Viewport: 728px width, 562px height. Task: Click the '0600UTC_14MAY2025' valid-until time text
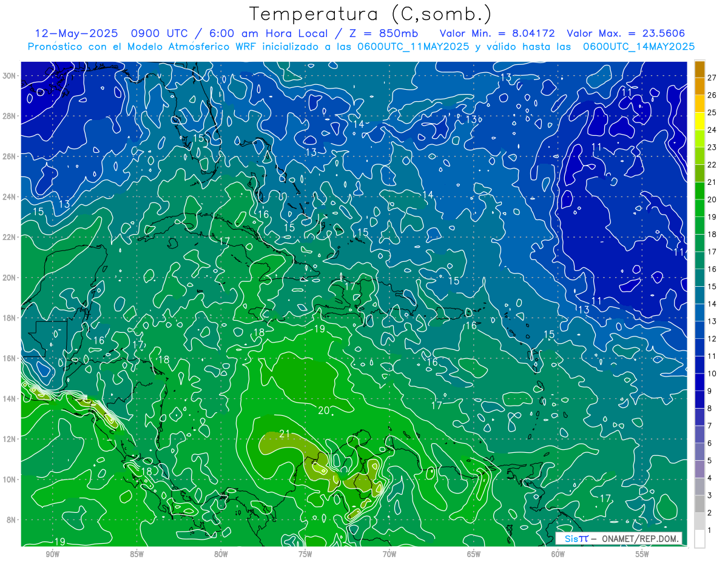coord(639,46)
